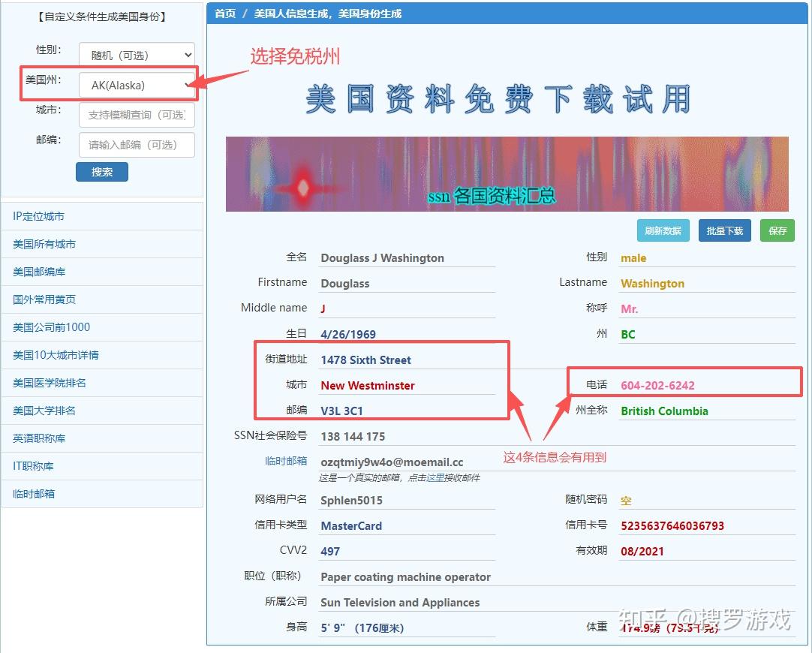Click the 这里 link to receive mail
Viewport: 812px width, 653px height.
[435, 477]
